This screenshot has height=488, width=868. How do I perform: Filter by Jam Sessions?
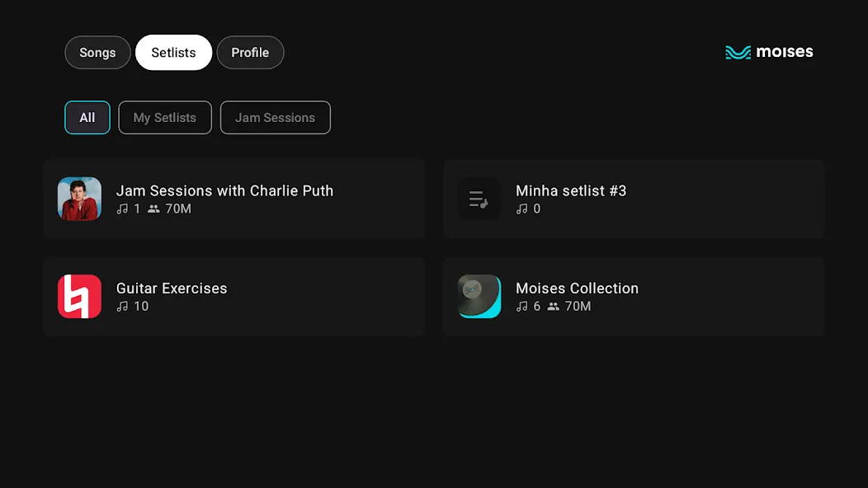coord(275,117)
